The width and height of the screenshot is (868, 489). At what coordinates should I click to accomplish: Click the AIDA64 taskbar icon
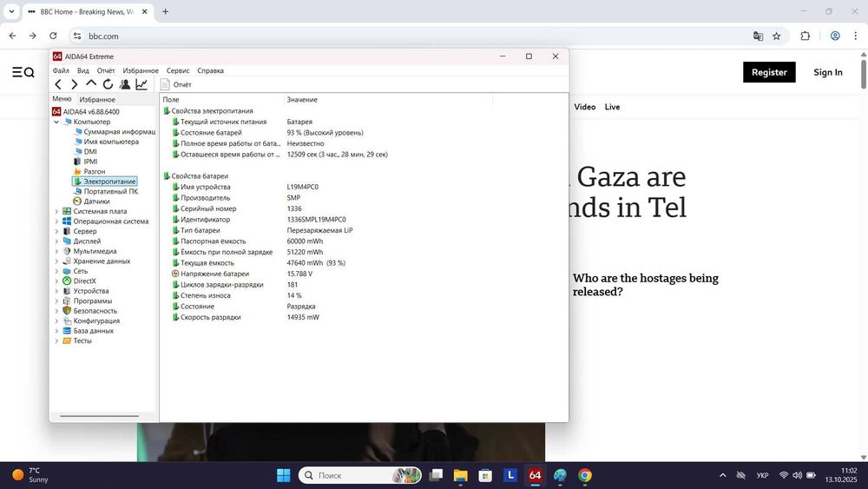pyautogui.click(x=535, y=475)
